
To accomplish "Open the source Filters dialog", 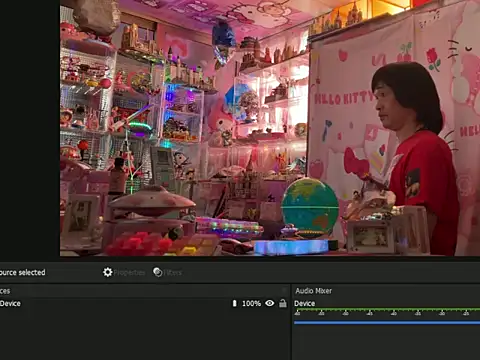I will [167, 272].
